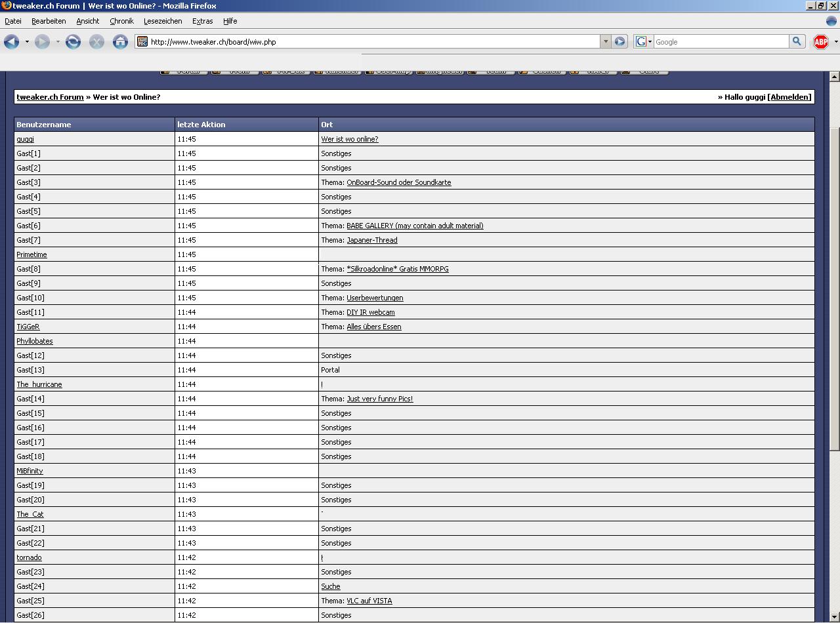This screenshot has height=623, width=840.
Task: Open the tweaker.ch Forum breadcrumb link
Action: pos(50,97)
